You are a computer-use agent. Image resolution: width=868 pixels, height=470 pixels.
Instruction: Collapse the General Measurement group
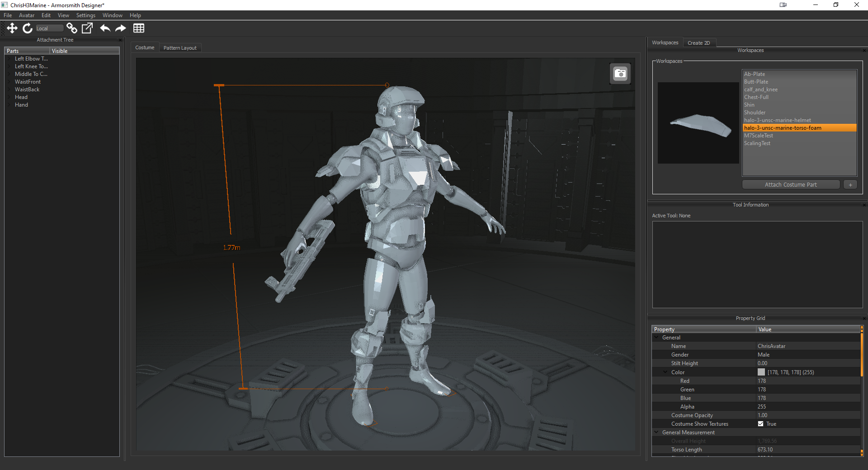[x=656, y=432]
